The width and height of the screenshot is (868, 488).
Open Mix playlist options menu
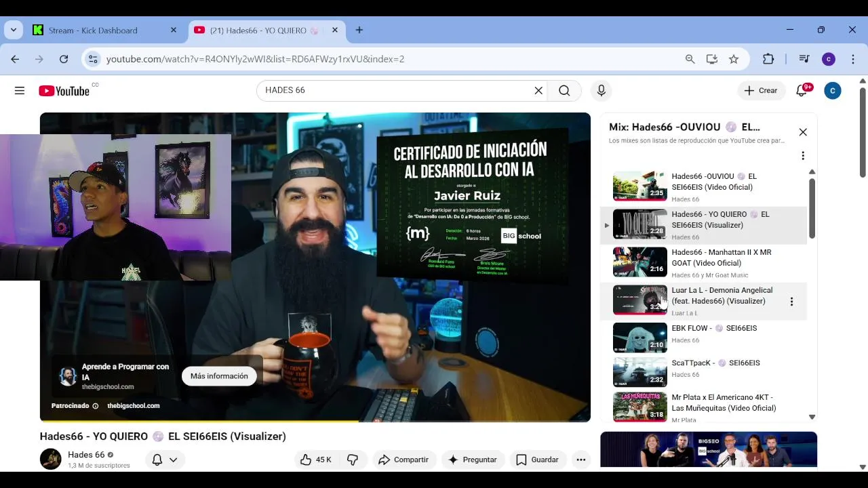[803, 156]
